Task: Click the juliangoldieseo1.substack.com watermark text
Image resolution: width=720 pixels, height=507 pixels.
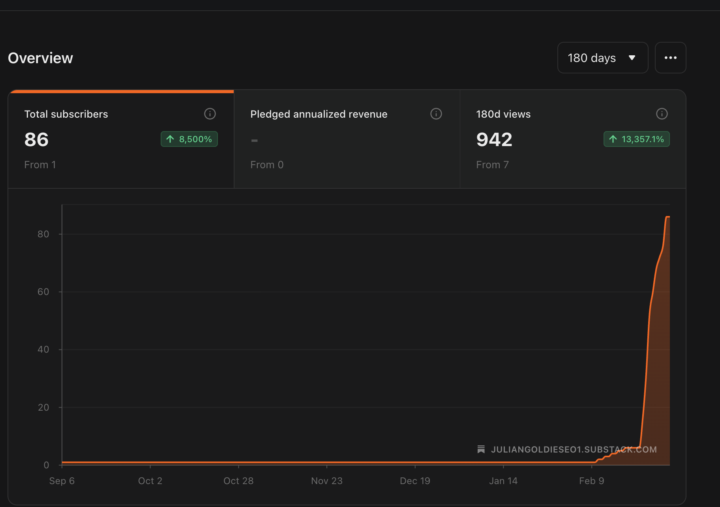Action: tap(574, 450)
